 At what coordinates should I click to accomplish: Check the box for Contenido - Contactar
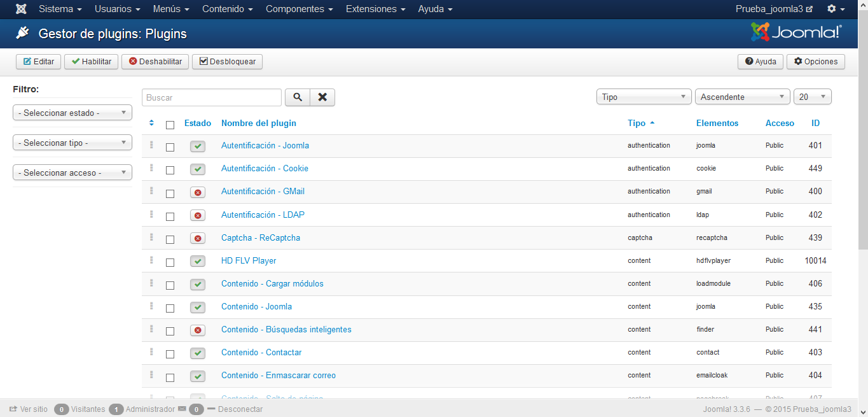(170, 354)
